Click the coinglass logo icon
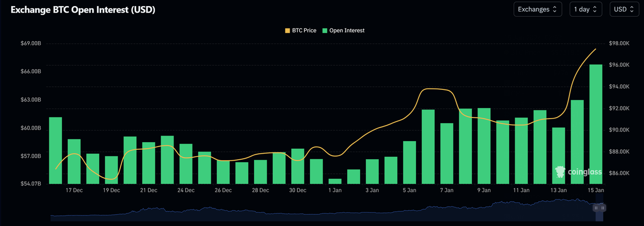644x226 pixels. click(560, 172)
